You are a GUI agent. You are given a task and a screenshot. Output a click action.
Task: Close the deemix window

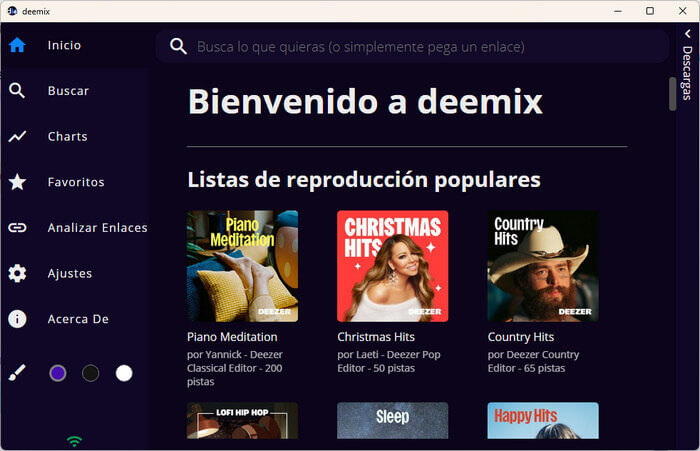tap(683, 11)
